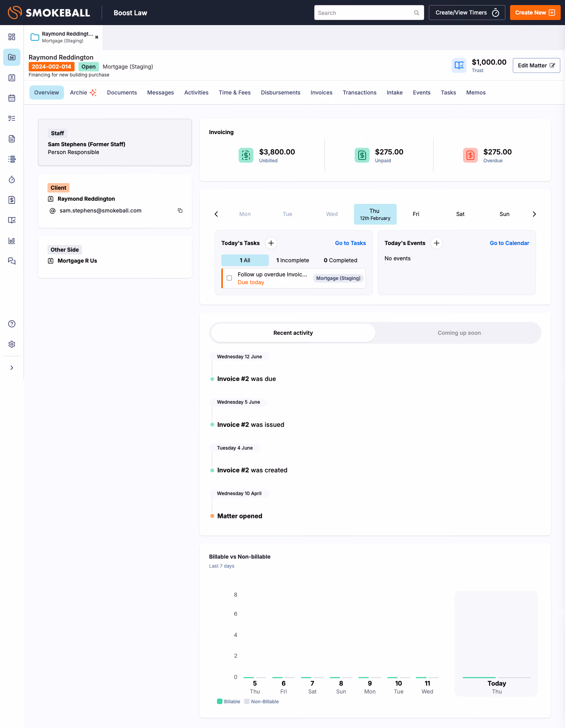Switch to the Intake tab

pyautogui.click(x=395, y=93)
